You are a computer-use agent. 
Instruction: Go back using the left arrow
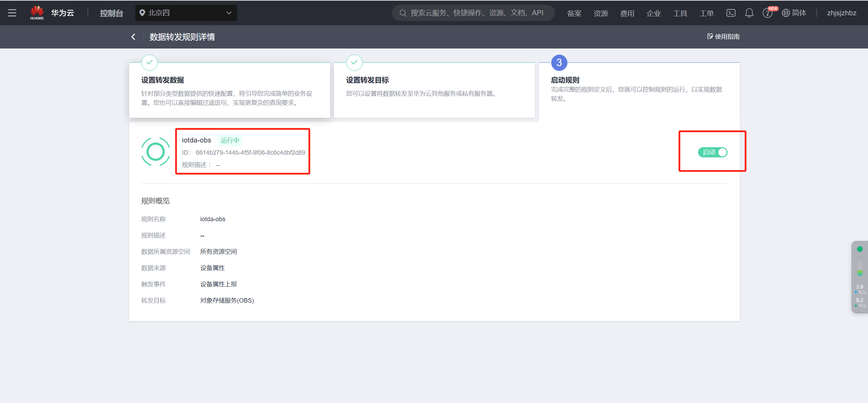click(x=133, y=37)
